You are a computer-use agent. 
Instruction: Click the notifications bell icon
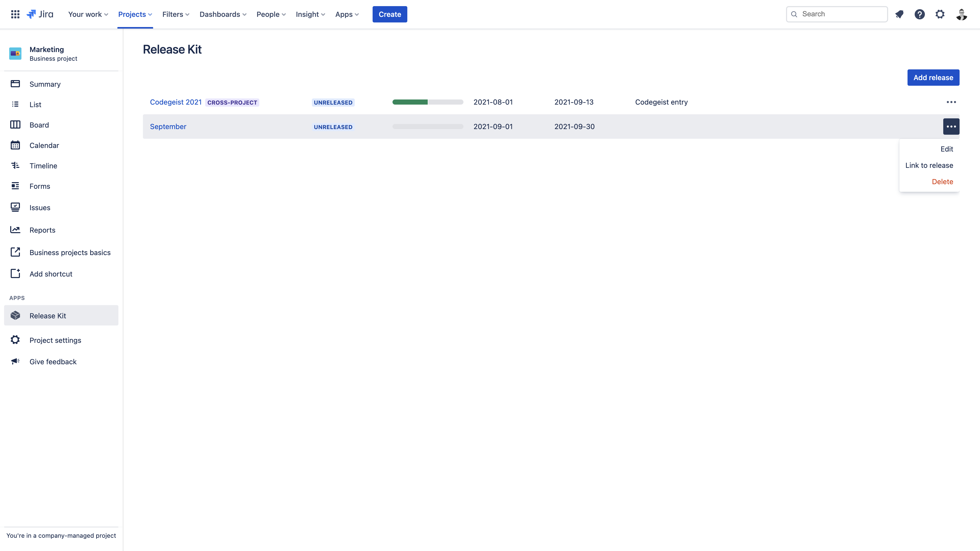[899, 15]
